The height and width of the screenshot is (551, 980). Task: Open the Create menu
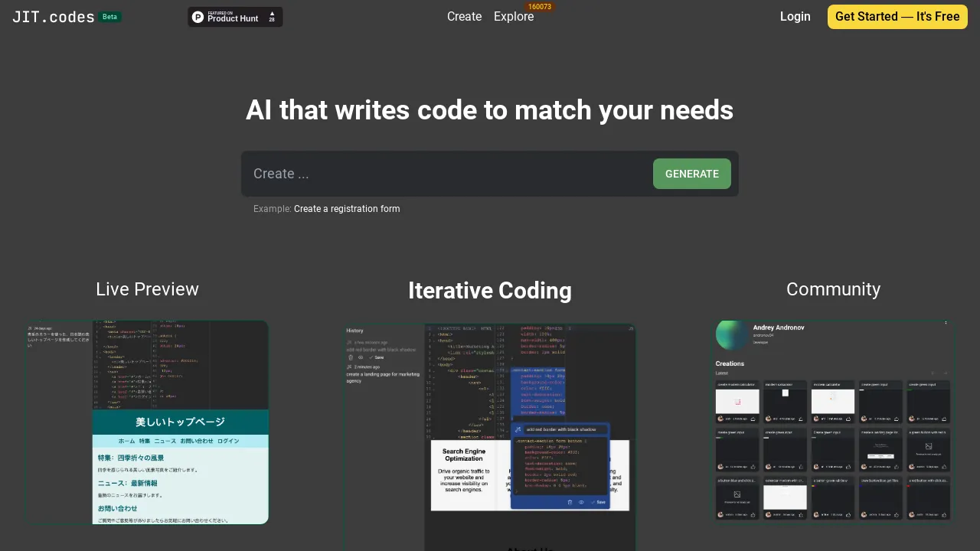click(x=464, y=16)
